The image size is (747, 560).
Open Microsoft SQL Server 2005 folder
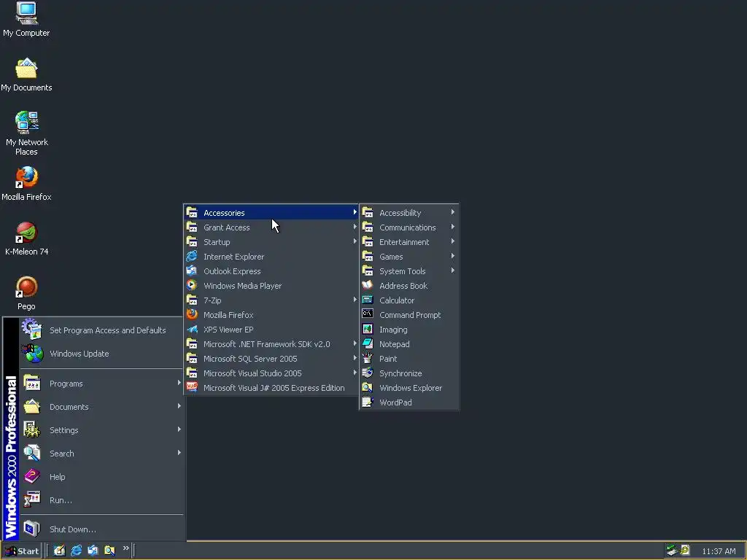(x=271, y=359)
